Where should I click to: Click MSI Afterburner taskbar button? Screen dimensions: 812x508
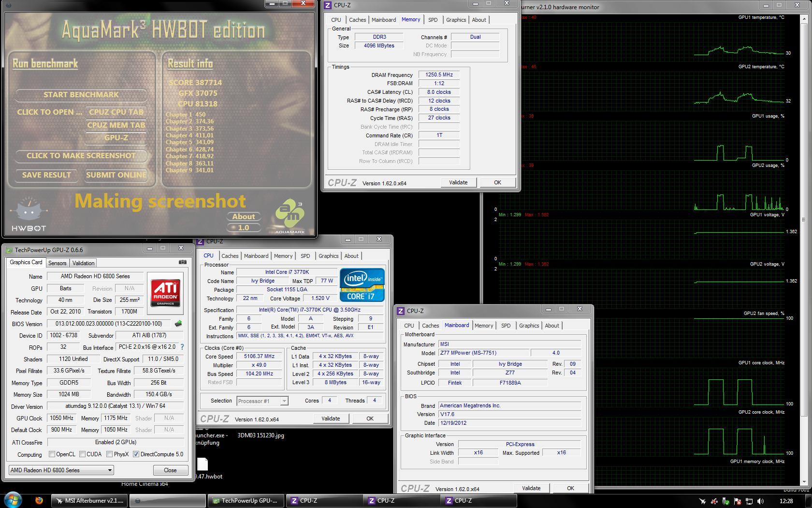(90, 501)
